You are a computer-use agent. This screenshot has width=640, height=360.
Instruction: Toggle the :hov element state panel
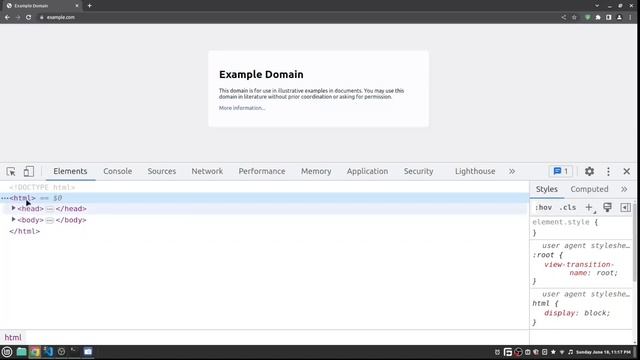coord(543,207)
